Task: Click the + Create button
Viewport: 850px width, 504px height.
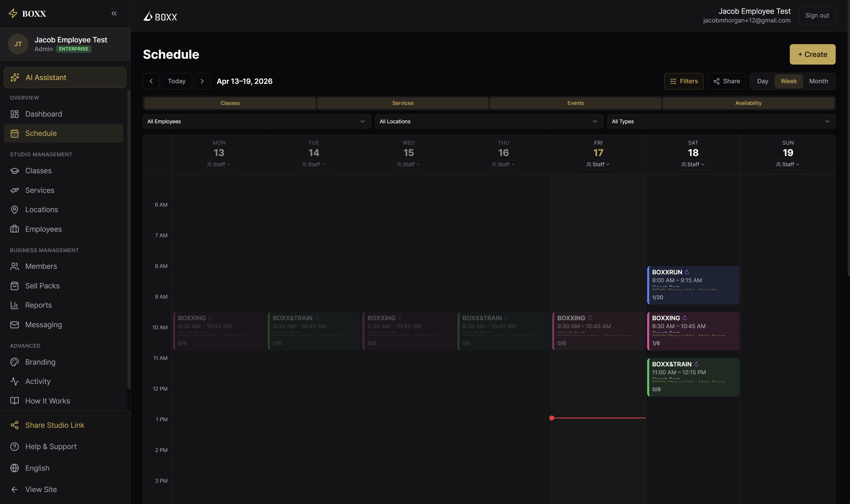Action: [x=812, y=54]
